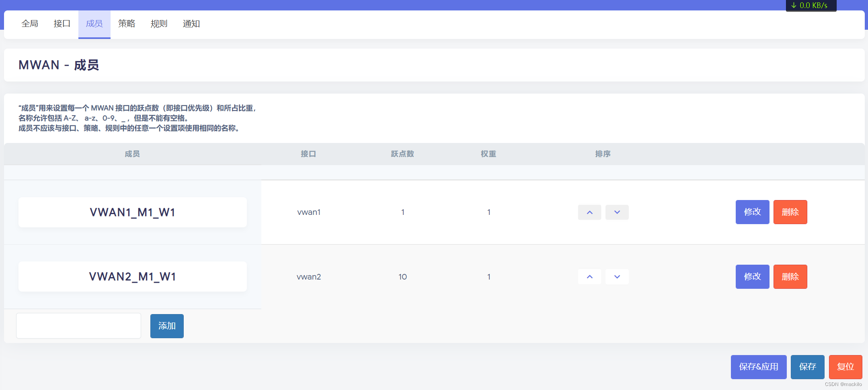Focus the new member name input field
Image resolution: width=868 pixels, height=390 pixels.
tap(79, 326)
